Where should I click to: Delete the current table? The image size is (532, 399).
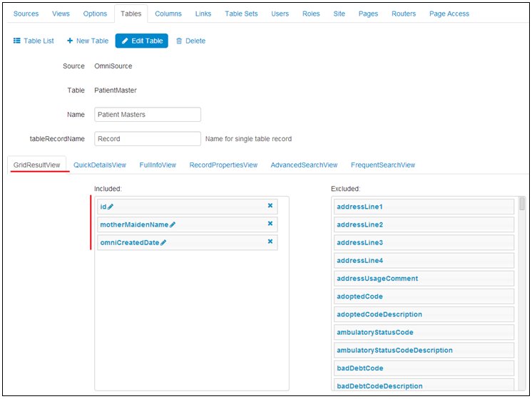190,41
